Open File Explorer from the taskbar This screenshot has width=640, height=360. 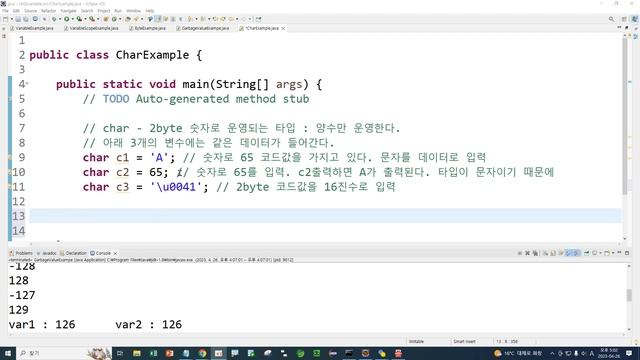[x=136, y=353]
